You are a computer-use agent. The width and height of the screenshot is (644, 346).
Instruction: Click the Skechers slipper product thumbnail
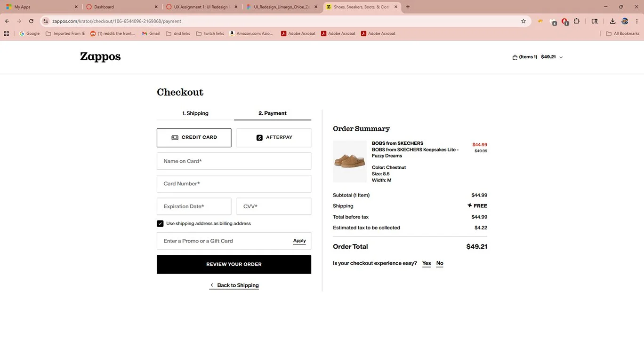[350, 161]
